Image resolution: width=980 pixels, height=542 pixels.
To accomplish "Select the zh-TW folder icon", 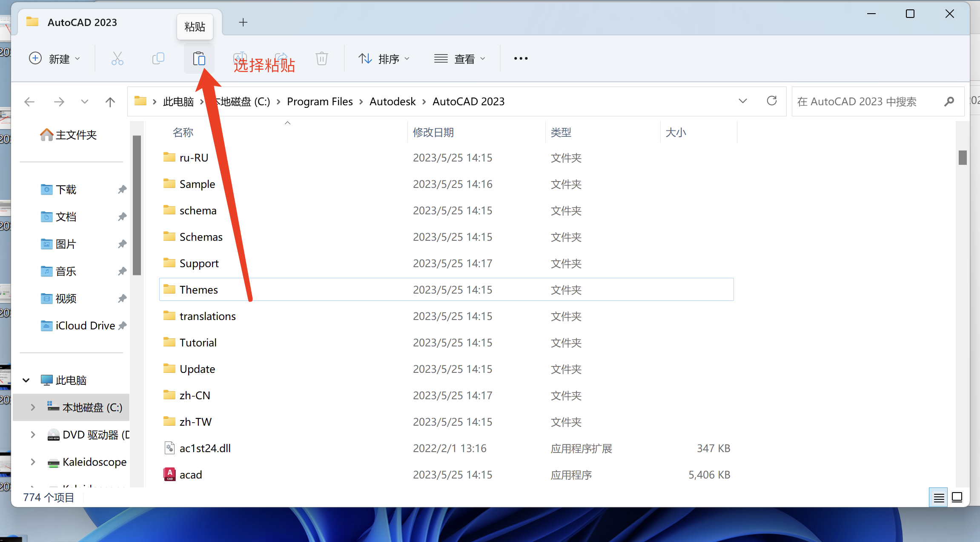I will (x=169, y=421).
